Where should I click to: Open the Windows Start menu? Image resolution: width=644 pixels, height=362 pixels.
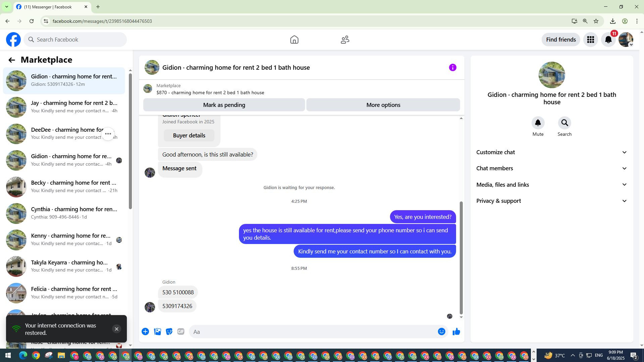8,356
